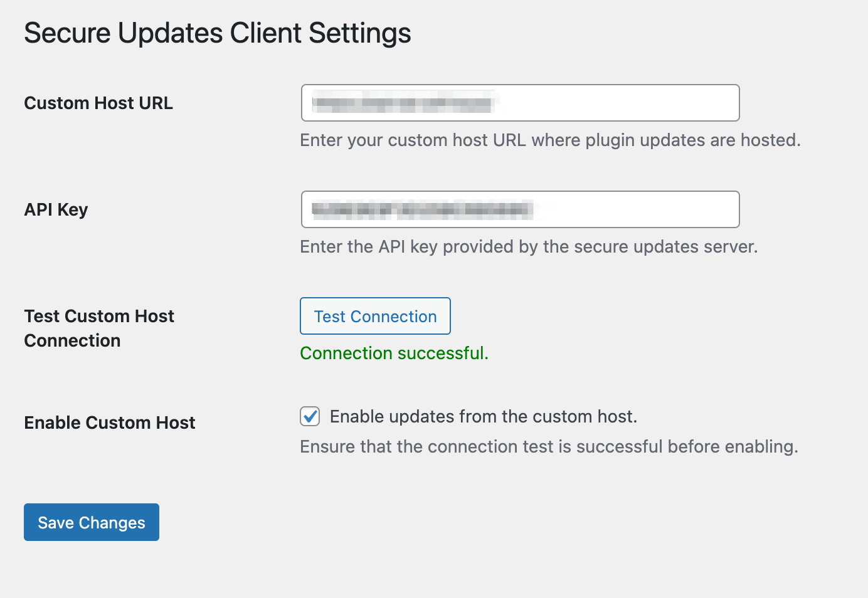Uncheck the Enable updates from custom host checkbox
This screenshot has width=868, height=598.
click(310, 416)
